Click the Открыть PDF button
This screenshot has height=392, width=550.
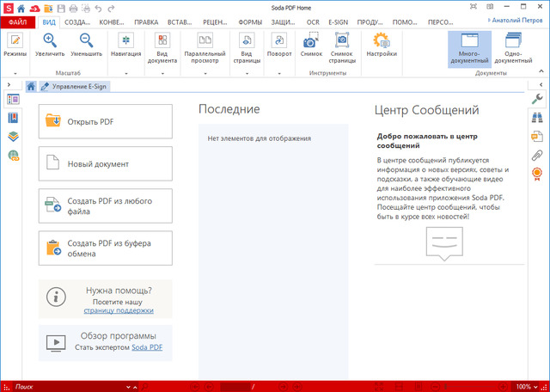click(x=105, y=121)
